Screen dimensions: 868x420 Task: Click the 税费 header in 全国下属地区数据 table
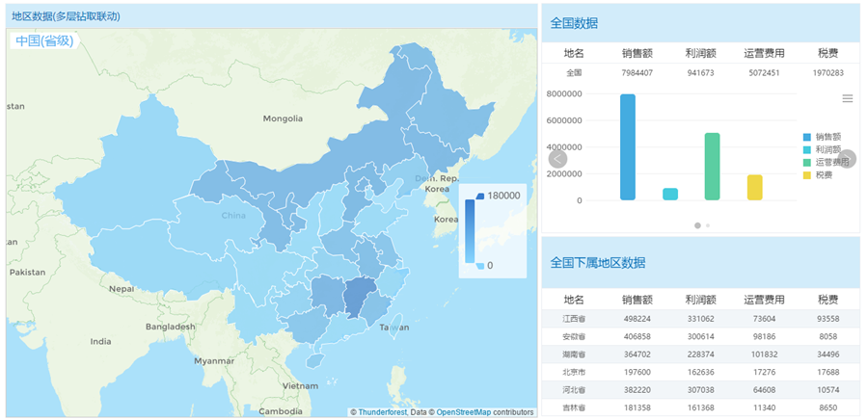tap(828, 301)
